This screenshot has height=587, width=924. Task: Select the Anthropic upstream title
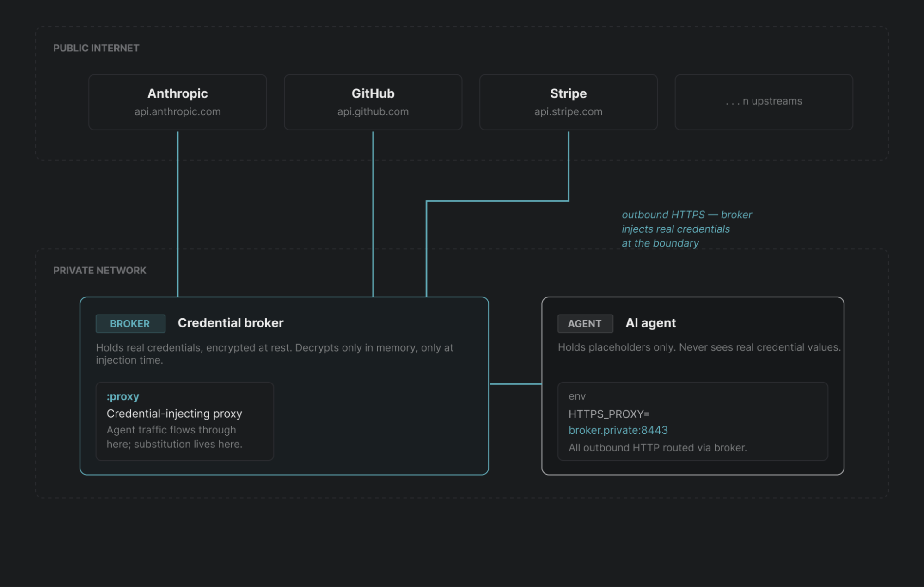point(177,93)
